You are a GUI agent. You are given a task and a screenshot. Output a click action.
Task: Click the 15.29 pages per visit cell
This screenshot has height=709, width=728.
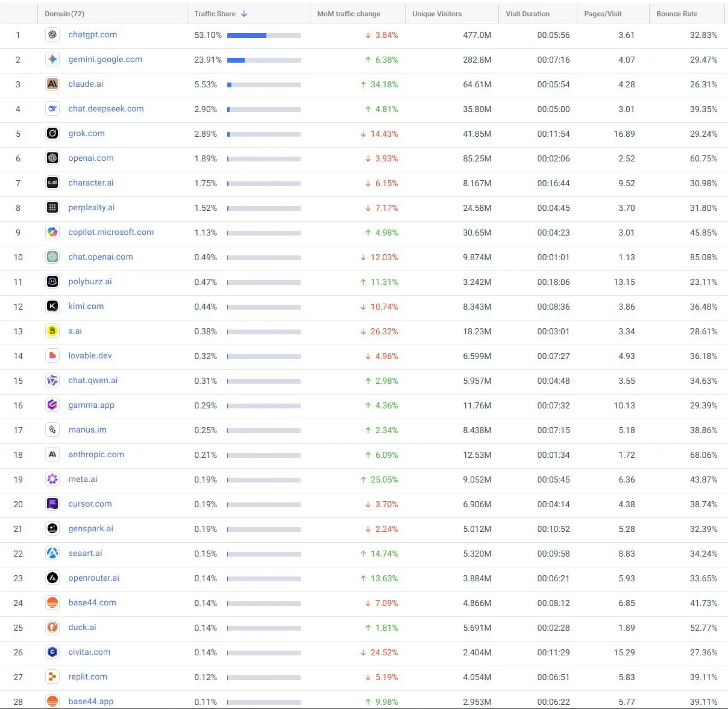[624, 652]
